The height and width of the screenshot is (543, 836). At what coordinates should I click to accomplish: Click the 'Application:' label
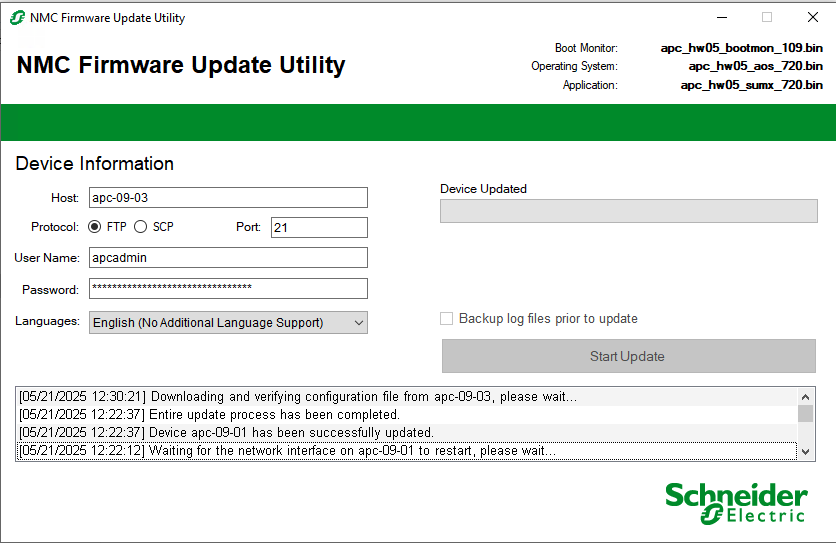tap(590, 85)
